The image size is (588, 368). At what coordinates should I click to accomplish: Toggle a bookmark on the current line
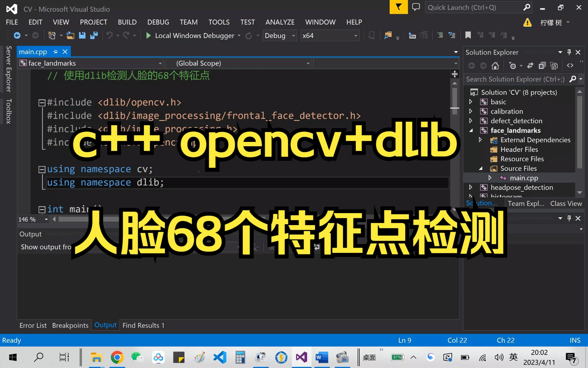point(468,35)
